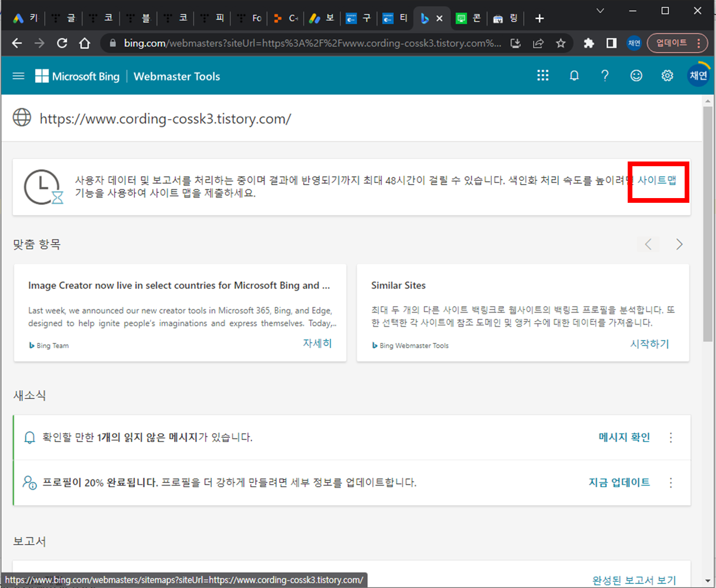
Task: Click 지금 업데이트 link
Action: tap(619, 482)
